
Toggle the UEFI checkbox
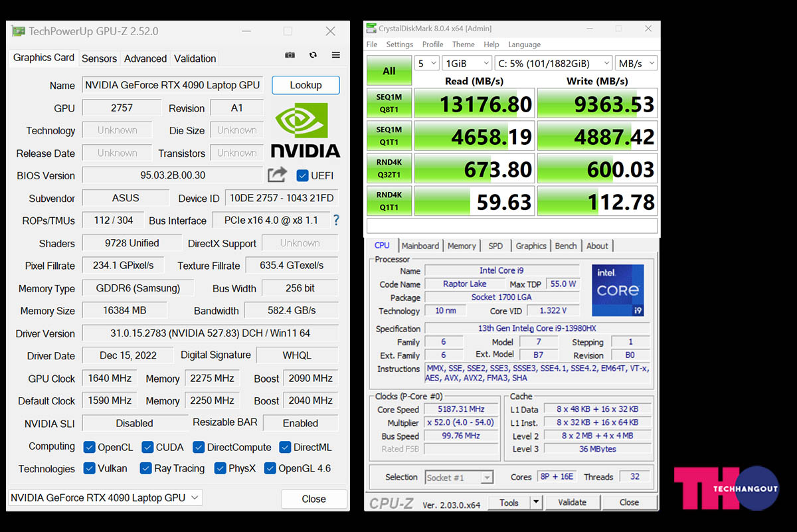[302, 175]
